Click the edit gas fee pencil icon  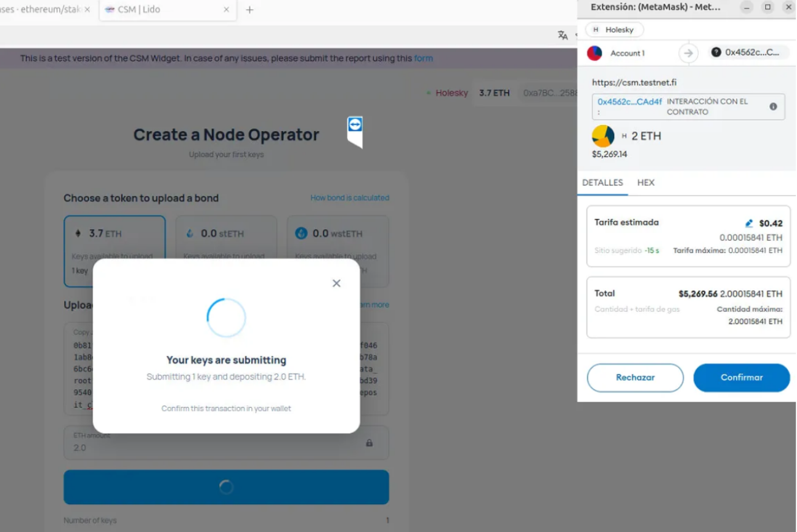pos(749,224)
